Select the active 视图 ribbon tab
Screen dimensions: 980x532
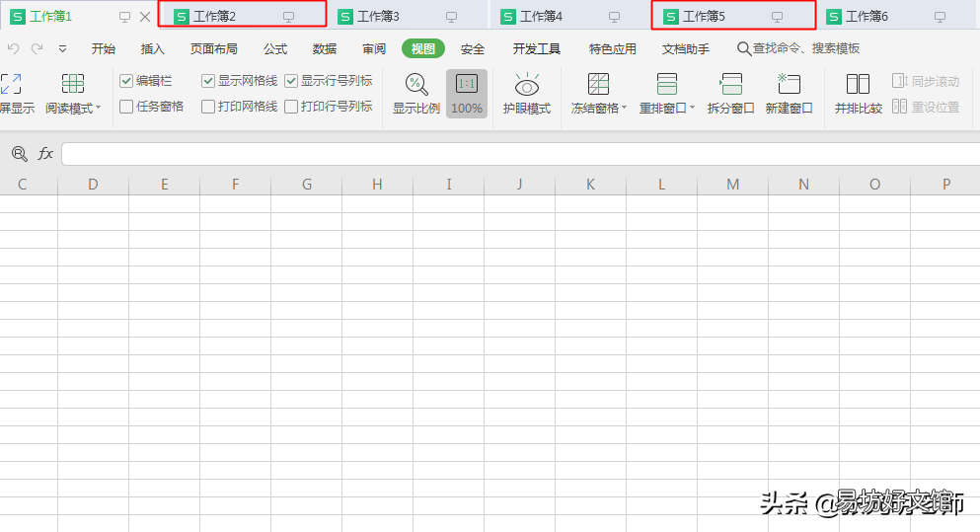click(423, 48)
